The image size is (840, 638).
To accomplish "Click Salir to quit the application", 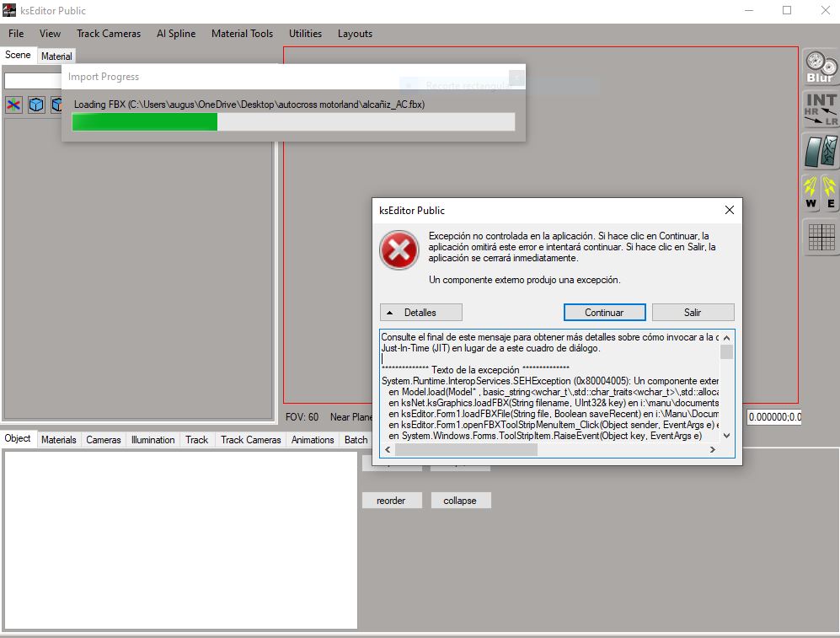I will (x=693, y=313).
